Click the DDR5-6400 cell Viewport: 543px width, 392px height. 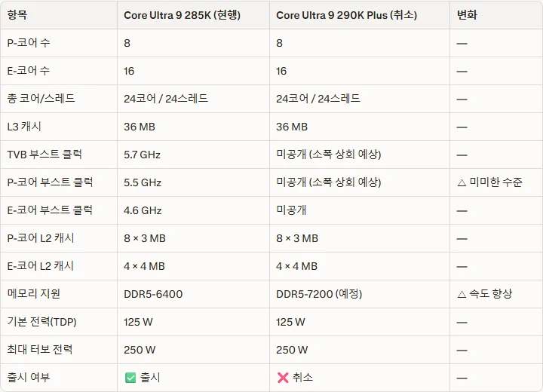click(153, 294)
